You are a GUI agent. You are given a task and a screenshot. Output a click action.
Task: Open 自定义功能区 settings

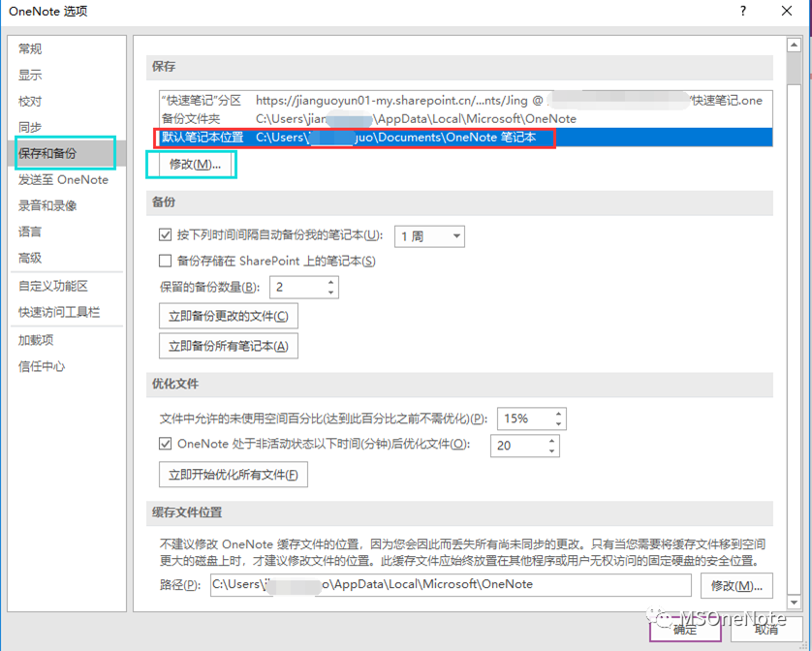[x=53, y=286]
